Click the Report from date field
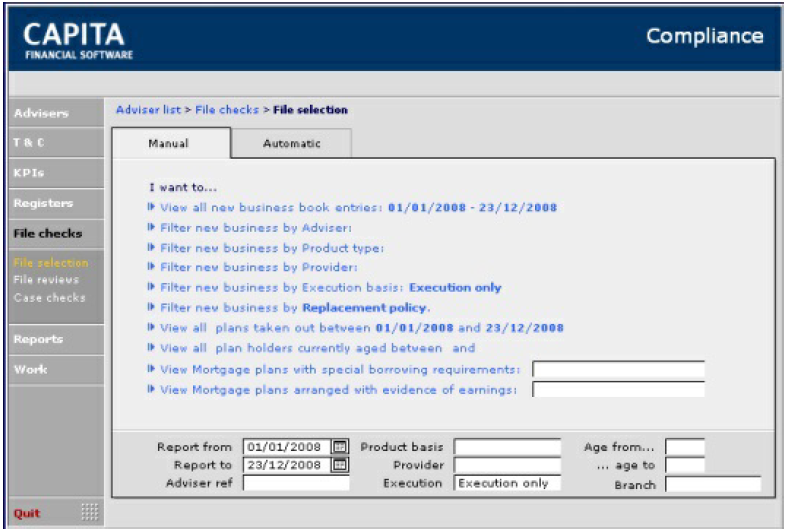Screen dimensions: 787x532 [287, 446]
